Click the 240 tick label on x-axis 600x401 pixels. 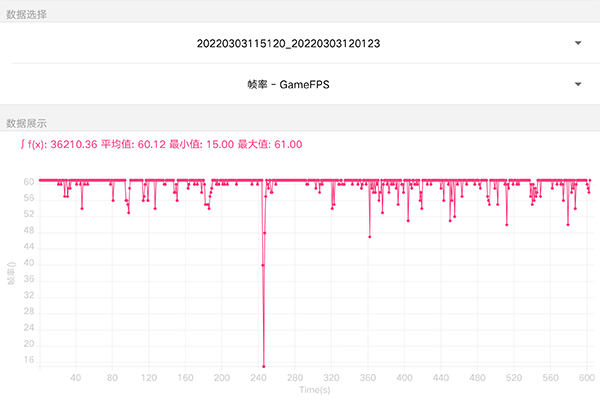tap(258, 378)
